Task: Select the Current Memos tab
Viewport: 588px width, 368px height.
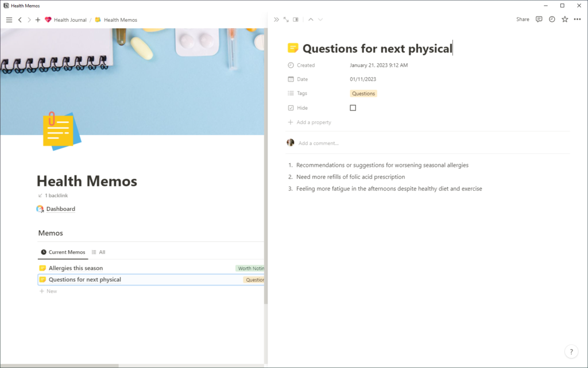Action: tap(63, 252)
